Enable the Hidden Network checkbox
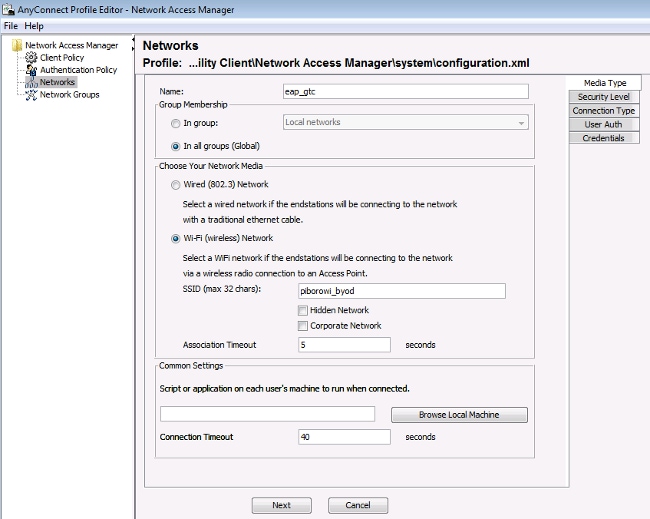Viewport: 650px width, 519px height. point(303,310)
